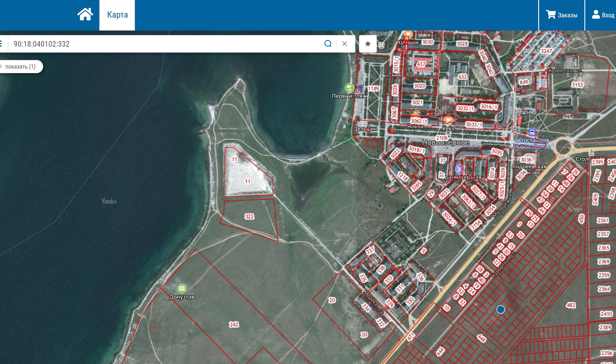Screen dimensions: 616x364
Task: Click the Первый пляж beach marker
Action: point(349,87)
